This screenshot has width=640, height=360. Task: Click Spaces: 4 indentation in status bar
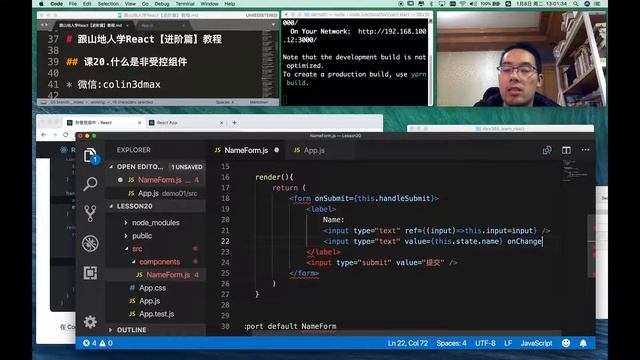tap(451, 343)
